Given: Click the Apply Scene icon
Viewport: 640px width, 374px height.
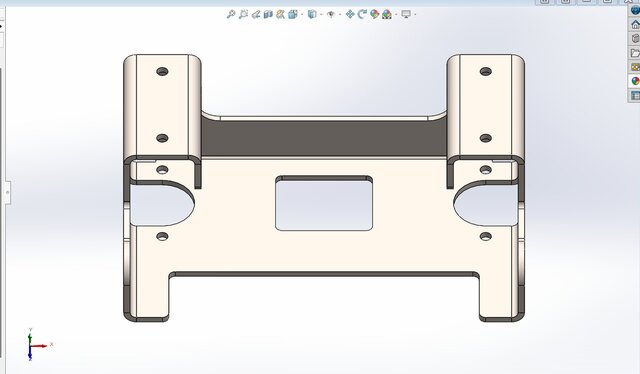Looking at the screenshot, I should pyautogui.click(x=387, y=15).
